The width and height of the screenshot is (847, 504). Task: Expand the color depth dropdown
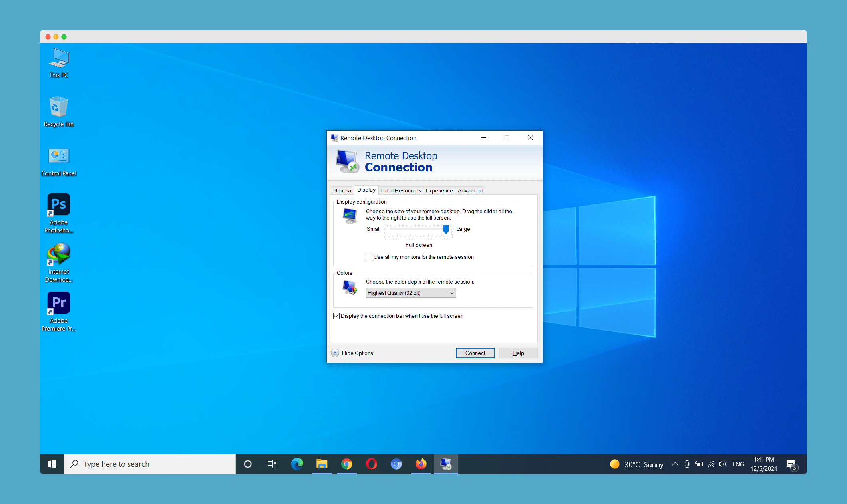(411, 293)
